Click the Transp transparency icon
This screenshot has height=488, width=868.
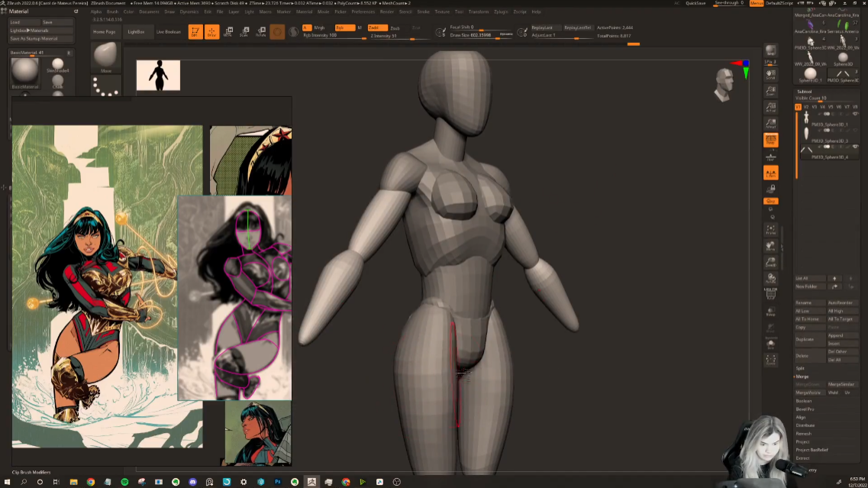coord(770,312)
